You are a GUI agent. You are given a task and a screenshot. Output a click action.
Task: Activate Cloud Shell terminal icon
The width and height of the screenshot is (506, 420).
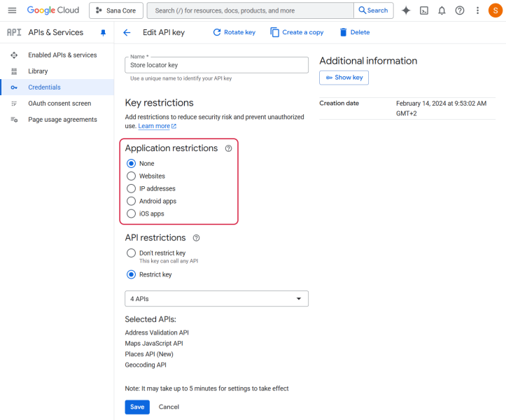point(424,10)
